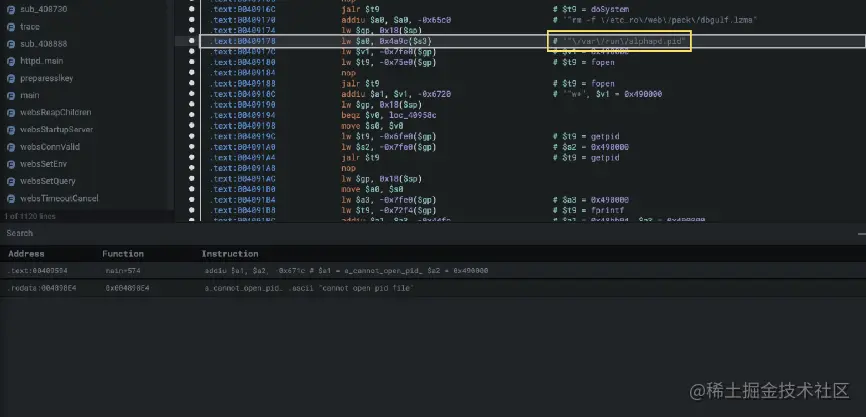Click main+574 in search results
The height and width of the screenshot is (417, 866).
coord(123,271)
